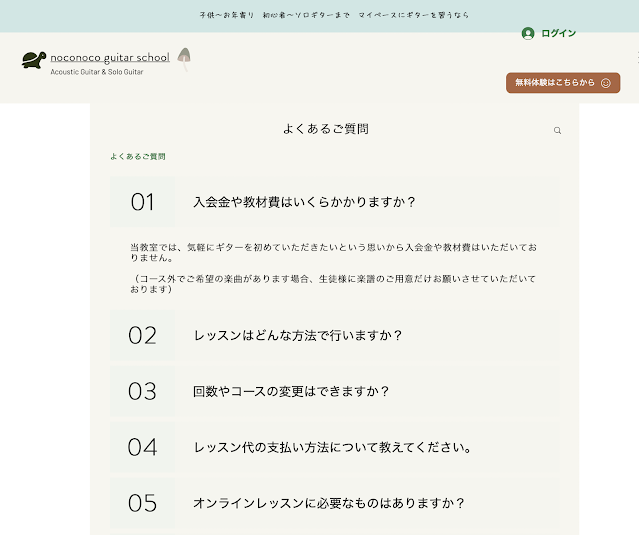
Task: Click the 04 number tile
Action: (142, 447)
